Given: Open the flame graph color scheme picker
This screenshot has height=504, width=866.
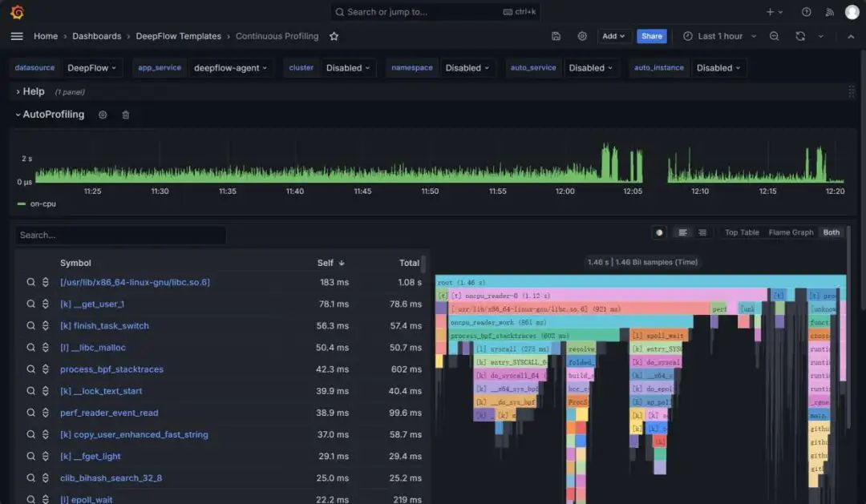Looking at the screenshot, I should [x=659, y=232].
